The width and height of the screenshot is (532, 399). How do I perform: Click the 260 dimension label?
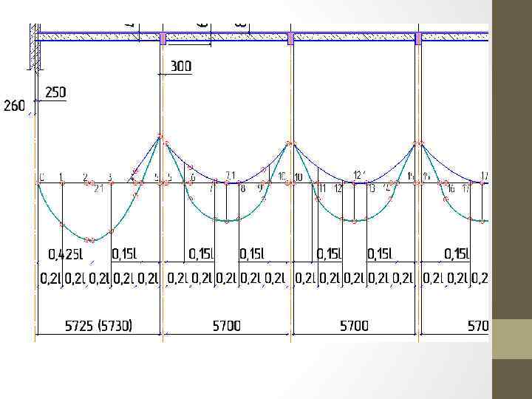click(x=14, y=106)
